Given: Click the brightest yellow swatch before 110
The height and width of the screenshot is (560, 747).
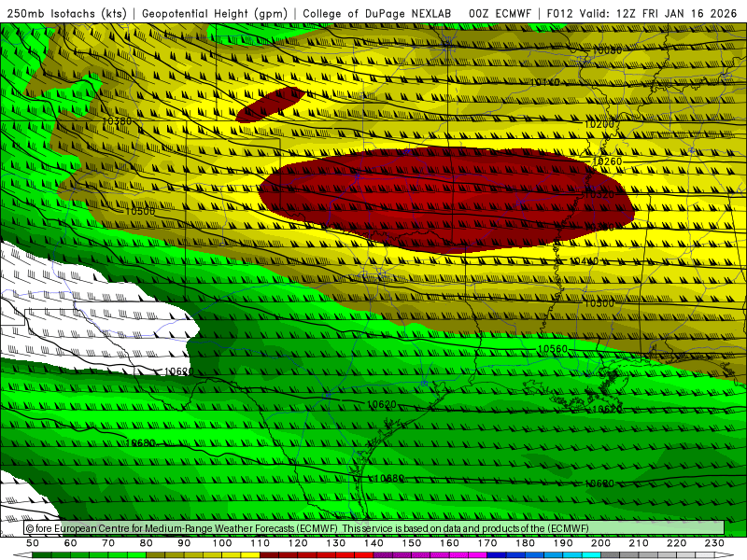Looking at the screenshot, I should click(x=250, y=555).
